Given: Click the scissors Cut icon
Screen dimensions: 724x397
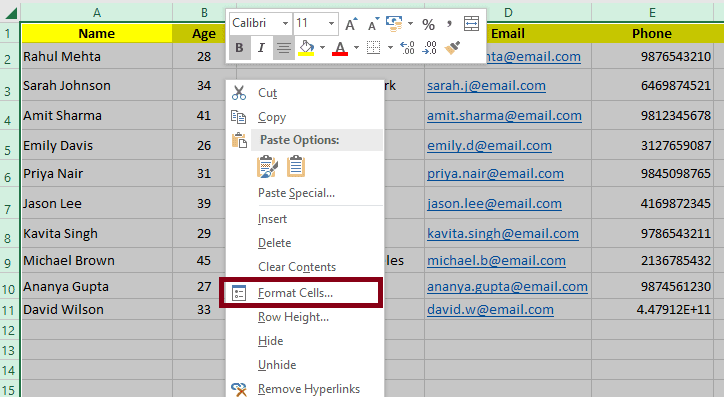Looking at the screenshot, I should (x=239, y=93).
